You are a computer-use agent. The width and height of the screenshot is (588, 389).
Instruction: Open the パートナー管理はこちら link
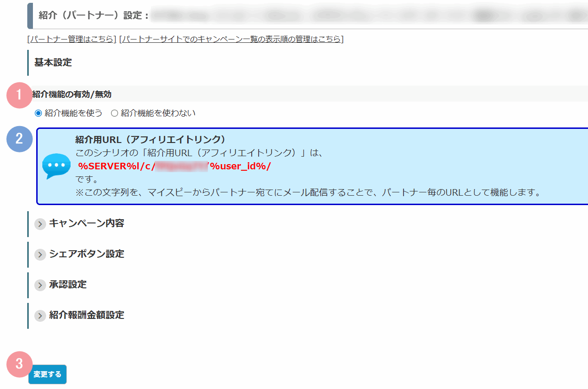[x=72, y=39]
